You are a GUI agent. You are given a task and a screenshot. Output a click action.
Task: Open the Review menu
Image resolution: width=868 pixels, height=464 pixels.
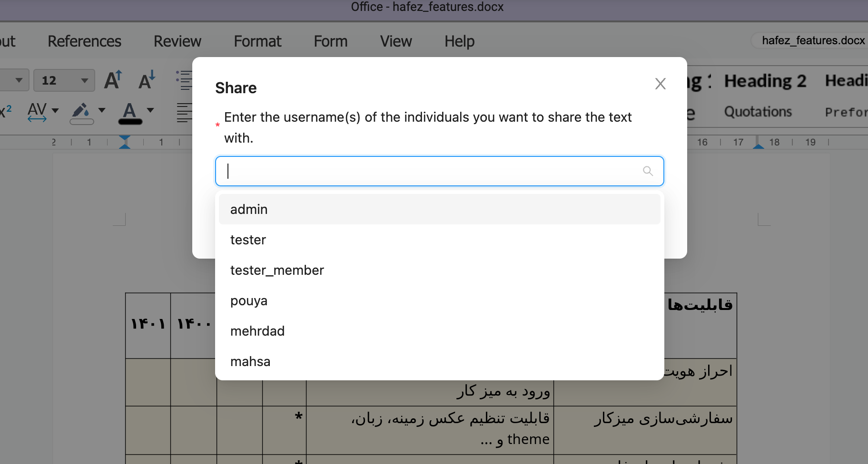click(x=177, y=41)
